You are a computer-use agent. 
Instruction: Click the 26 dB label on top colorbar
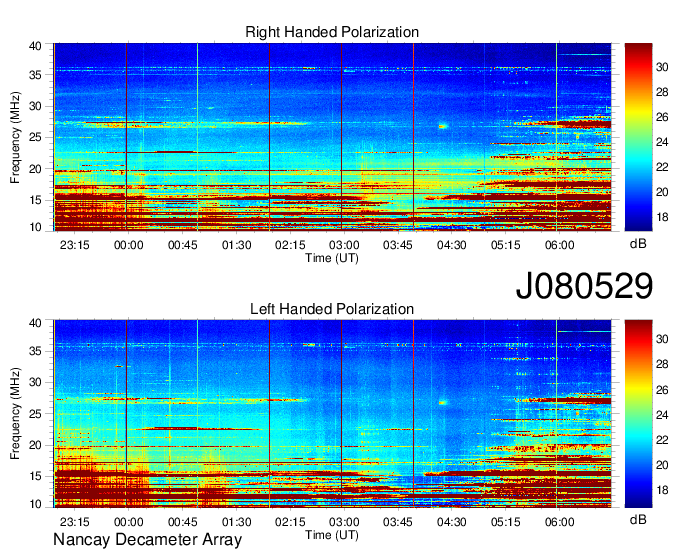point(662,117)
